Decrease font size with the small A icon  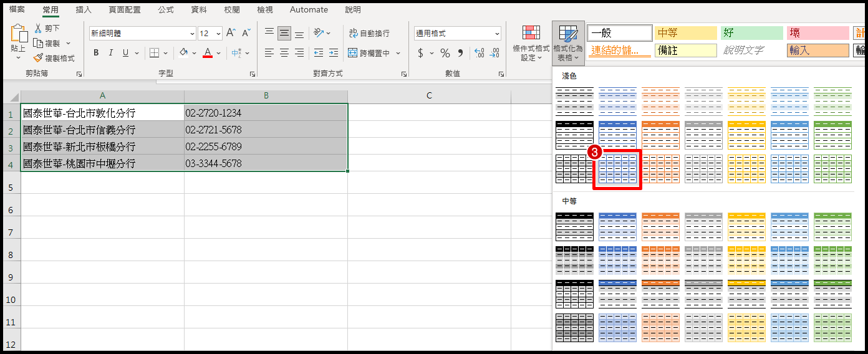tap(246, 33)
